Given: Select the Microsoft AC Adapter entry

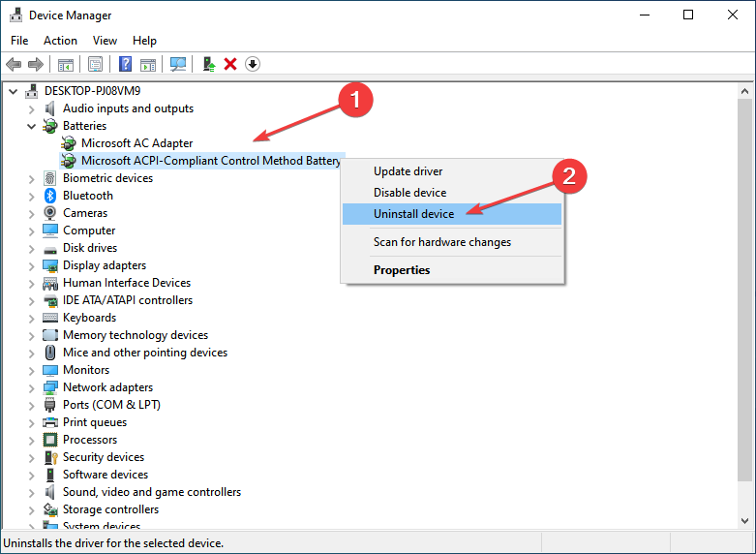Looking at the screenshot, I should click(x=136, y=143).
